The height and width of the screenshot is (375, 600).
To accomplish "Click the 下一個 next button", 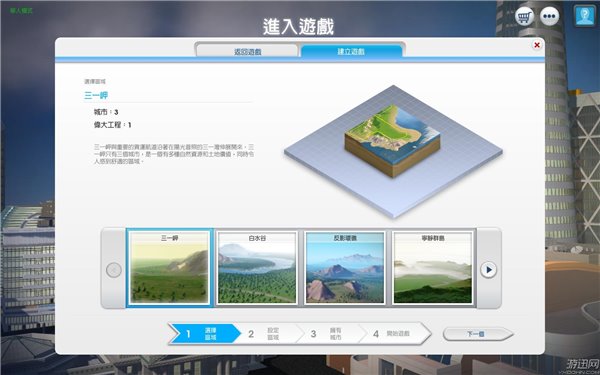I will tap(478, 334).
